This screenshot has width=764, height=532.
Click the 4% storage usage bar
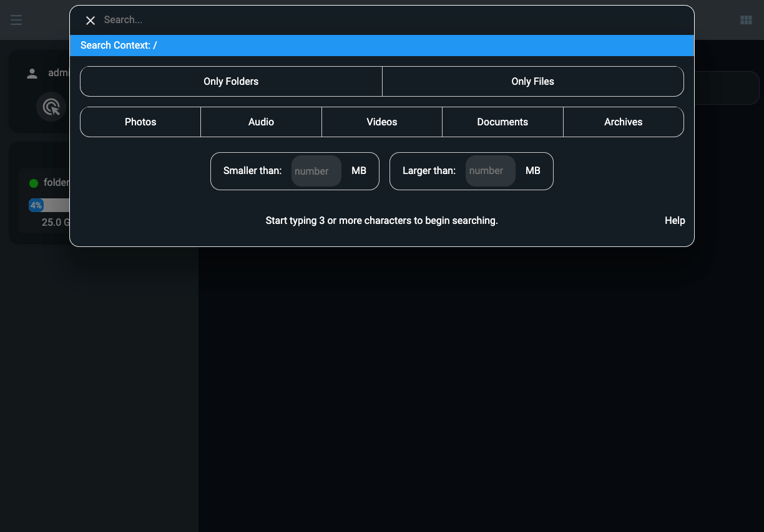coord(49,205)
